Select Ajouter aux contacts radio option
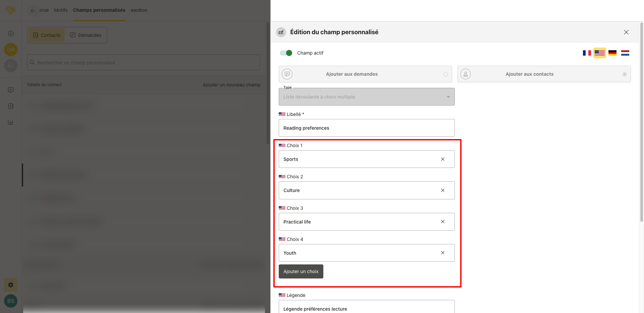This screenshot has height=313, width=644. [624, 74]
